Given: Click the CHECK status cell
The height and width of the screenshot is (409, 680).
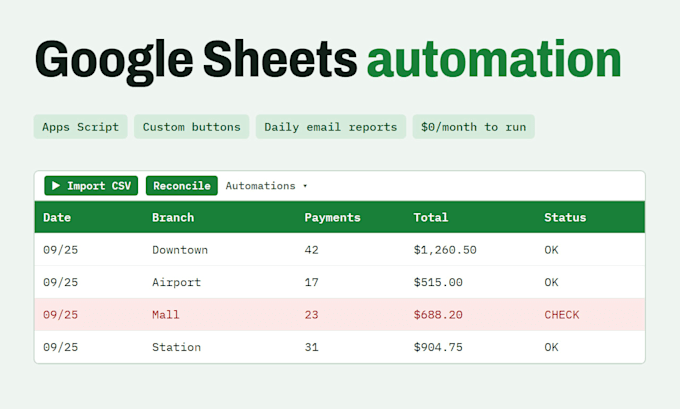Looking at the screenshot, I should pos(562,314).
